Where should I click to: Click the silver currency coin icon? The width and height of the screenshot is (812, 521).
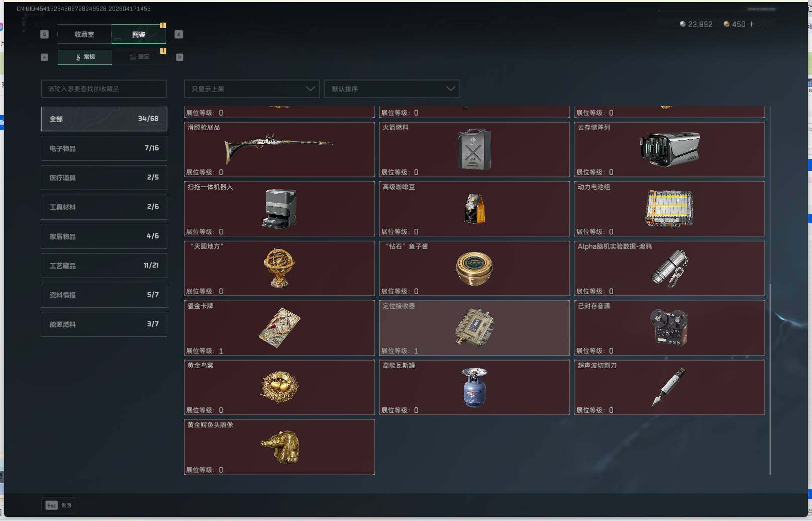pyautogui.click(x=682, y=24)
